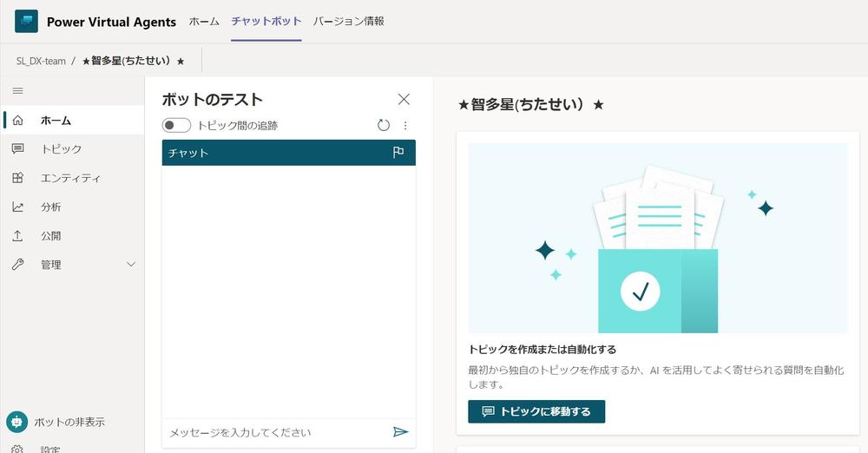Open the test bot more options menu
The height and width of the screenshot is (453, 868).
405,126
